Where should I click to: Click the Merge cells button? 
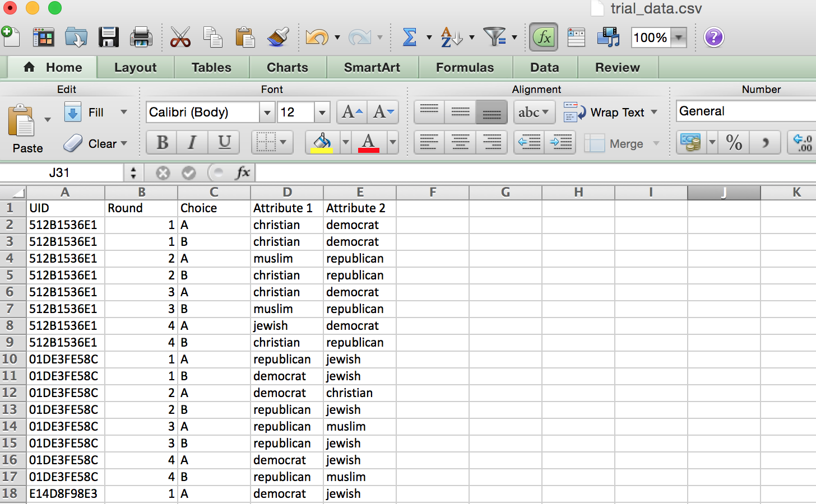[x=614, y=143]
